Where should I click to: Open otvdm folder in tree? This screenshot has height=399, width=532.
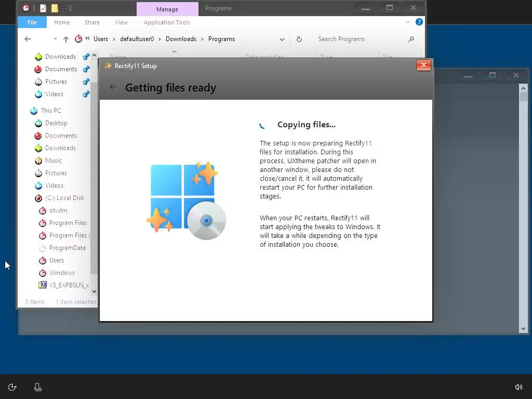(58, 210)
